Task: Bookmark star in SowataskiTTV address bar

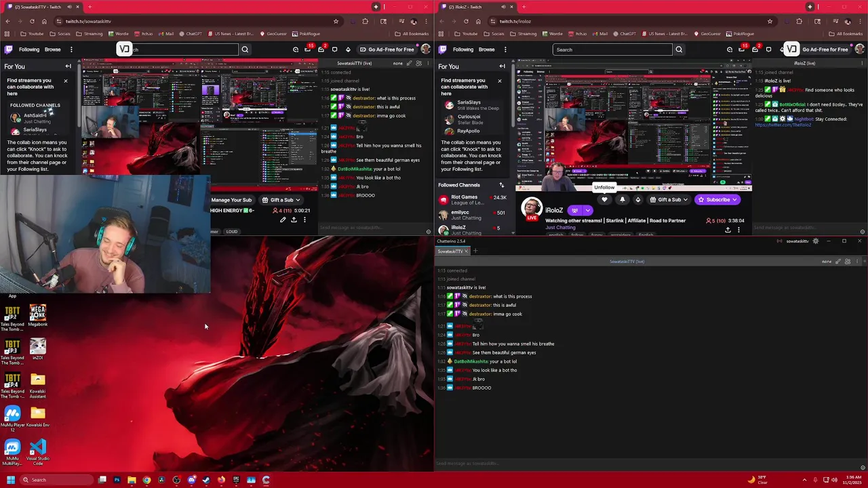Action: pyautogui.click(x=336, y=21)
